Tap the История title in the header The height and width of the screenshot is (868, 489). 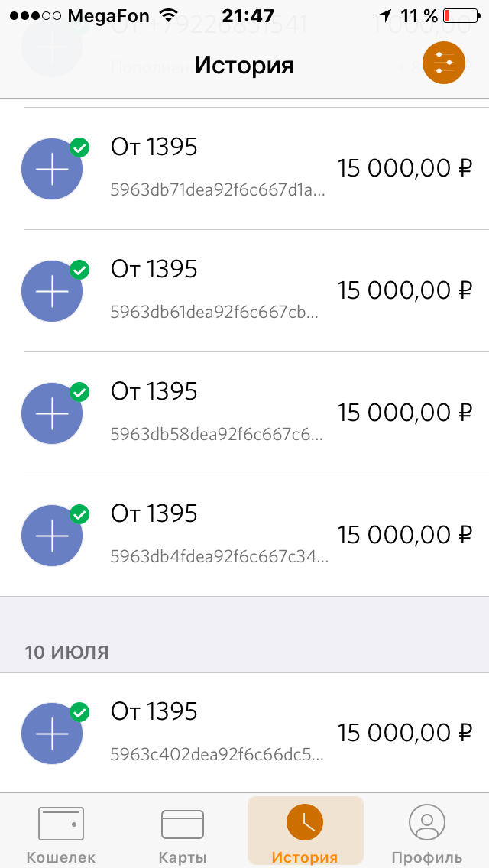tap(244, 64)
